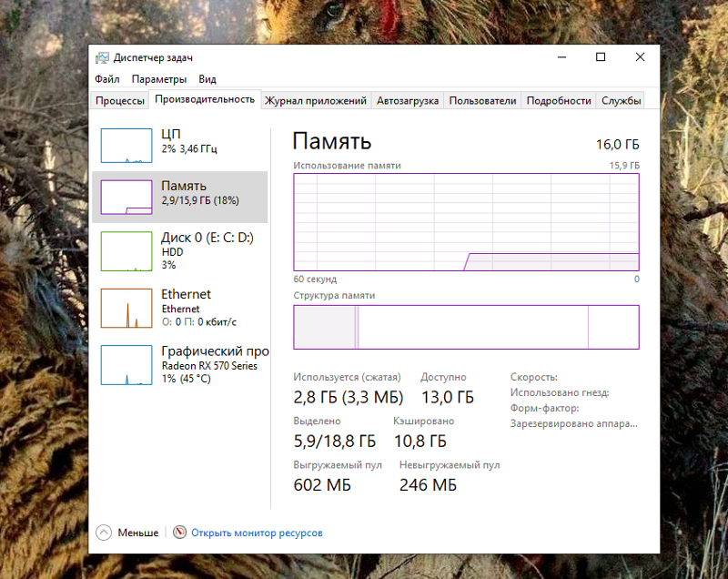Open the Параметры menu
The width and height of the screenshot is (728, 579).
(158, 79)
